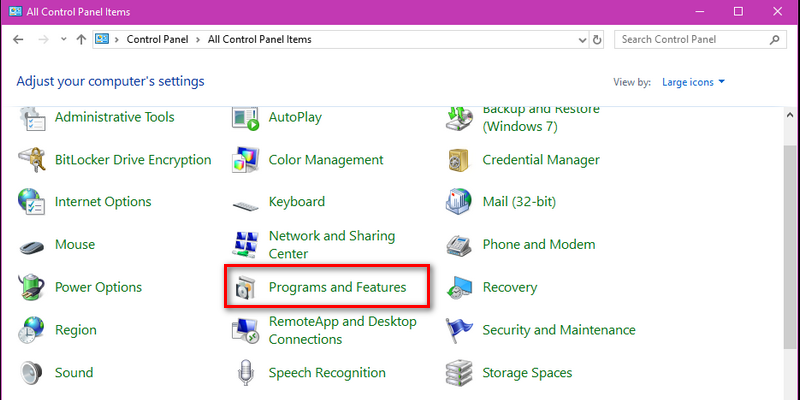Image resolution: width=800 pixels, height=400 pixels.
Task: Open the Internet Options link
Action: tap(103, 202)
